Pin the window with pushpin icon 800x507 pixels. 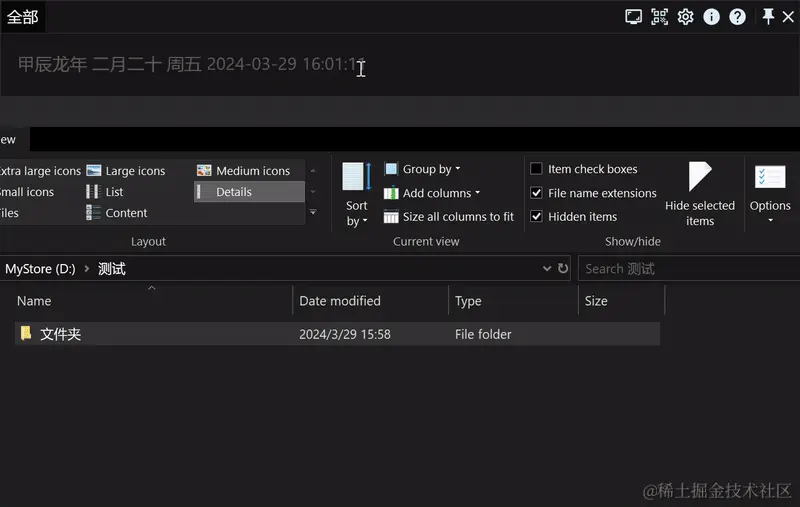click(768, 16)
